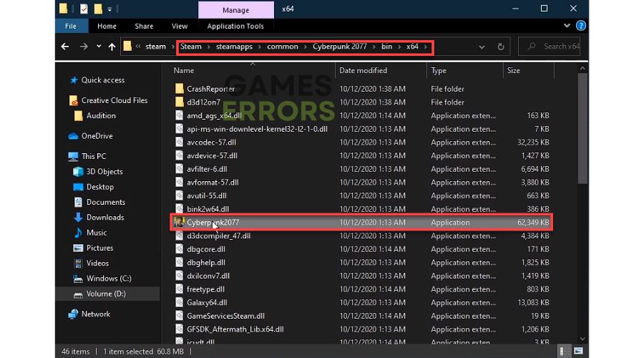The width and height of the screenshot is (644, 358).
Task: Sort by the Type column header
Action: [438, 70]
